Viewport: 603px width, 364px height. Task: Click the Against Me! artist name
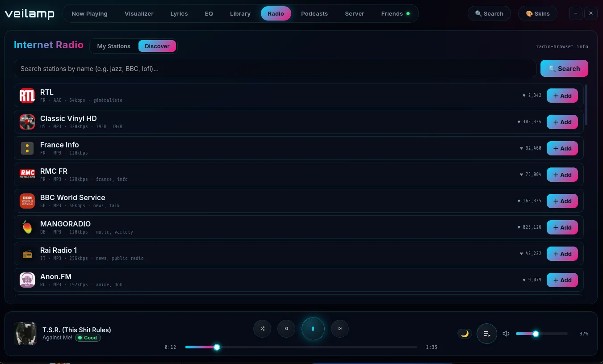point(57,338)
